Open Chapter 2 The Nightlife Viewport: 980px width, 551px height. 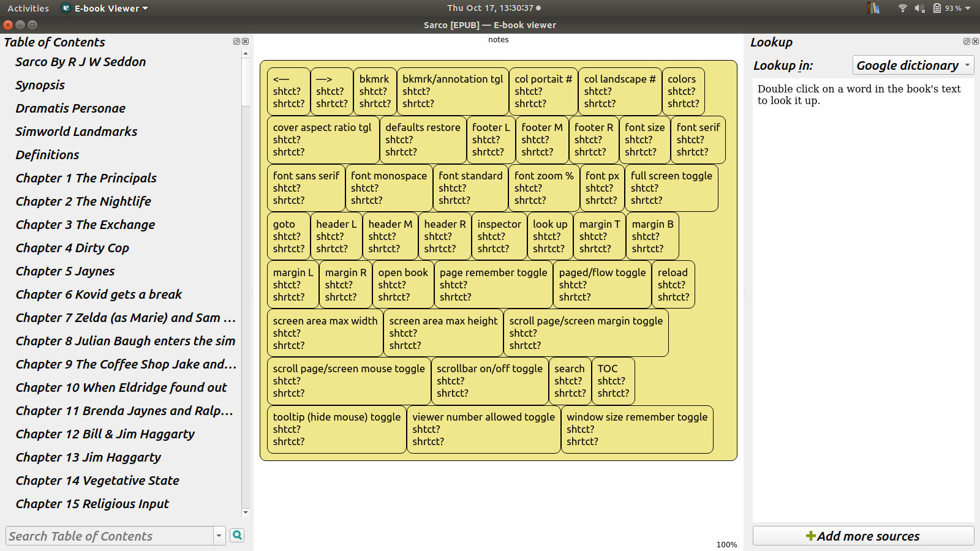pos(83,201)
